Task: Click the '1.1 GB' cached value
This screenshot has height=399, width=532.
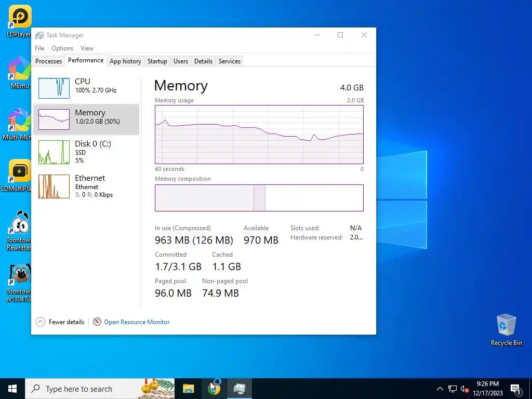Action: pyautogui.click(x=227, y=267)
